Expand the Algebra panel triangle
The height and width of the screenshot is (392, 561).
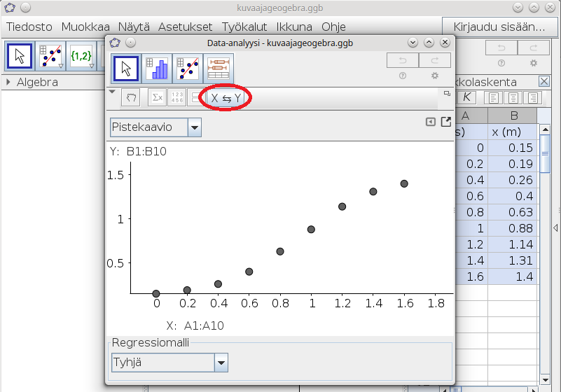(8, 82)
